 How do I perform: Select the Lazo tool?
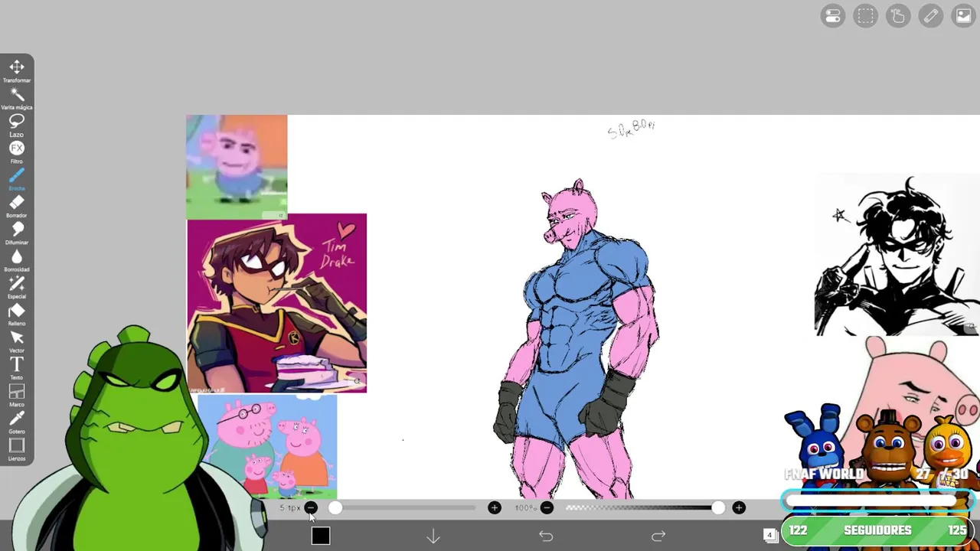pos(17,124)
